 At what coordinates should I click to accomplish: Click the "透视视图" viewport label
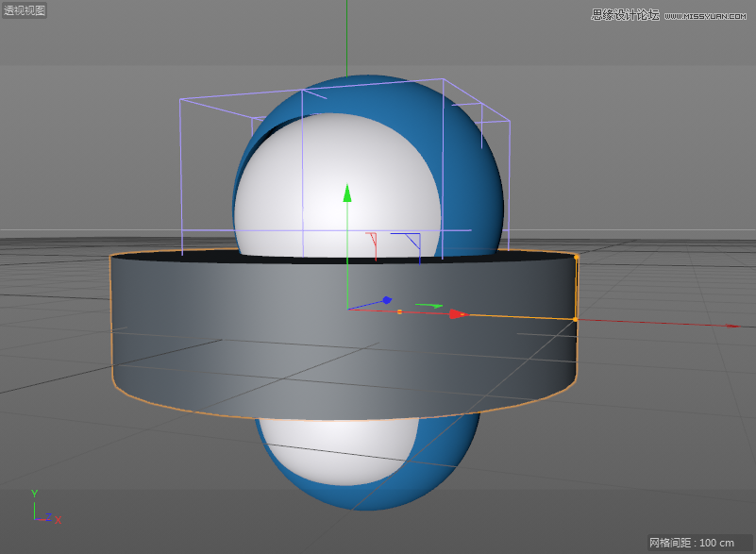point(25,10)
